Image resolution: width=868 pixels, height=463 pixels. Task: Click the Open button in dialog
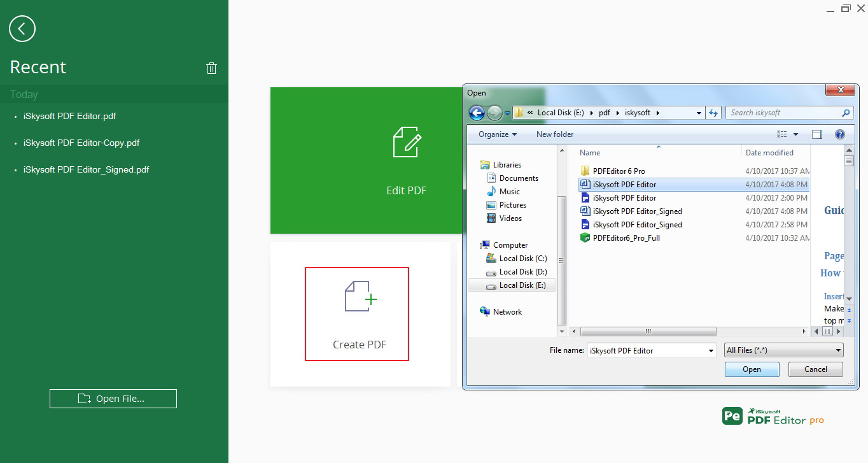(752, 369)
